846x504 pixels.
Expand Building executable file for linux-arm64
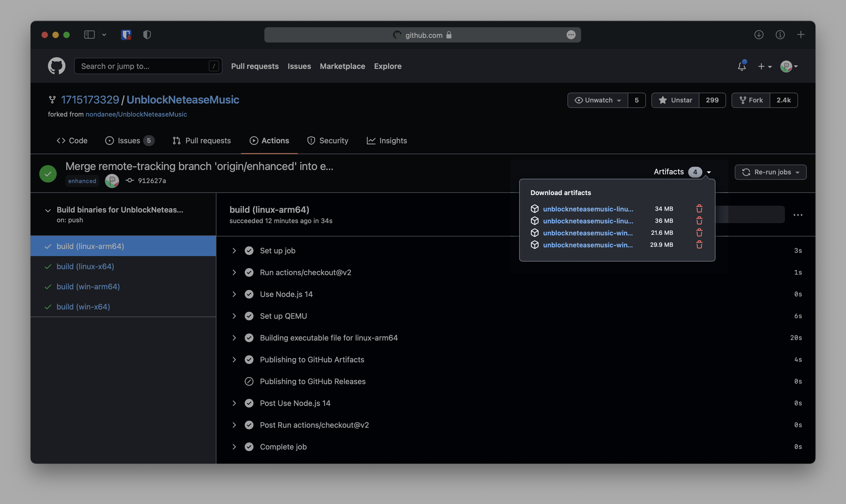click(x=234, y=338)
